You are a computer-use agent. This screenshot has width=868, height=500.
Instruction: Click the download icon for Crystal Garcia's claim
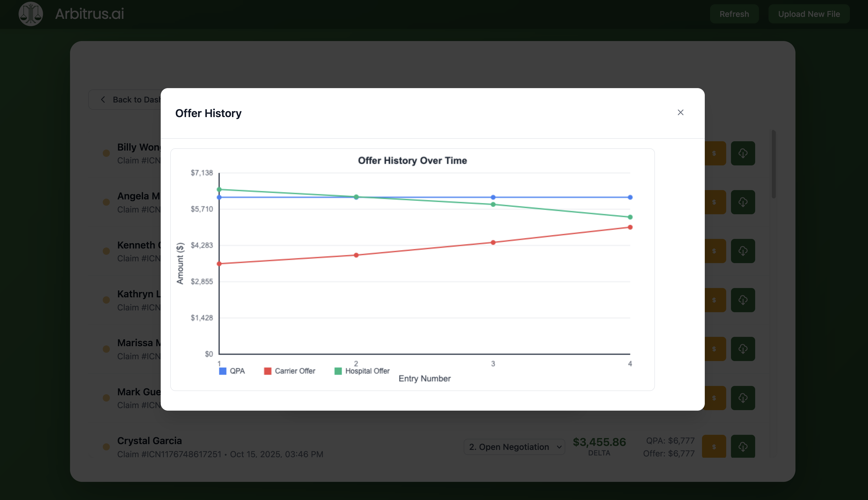pyautogui.click(x=743, y=446)
